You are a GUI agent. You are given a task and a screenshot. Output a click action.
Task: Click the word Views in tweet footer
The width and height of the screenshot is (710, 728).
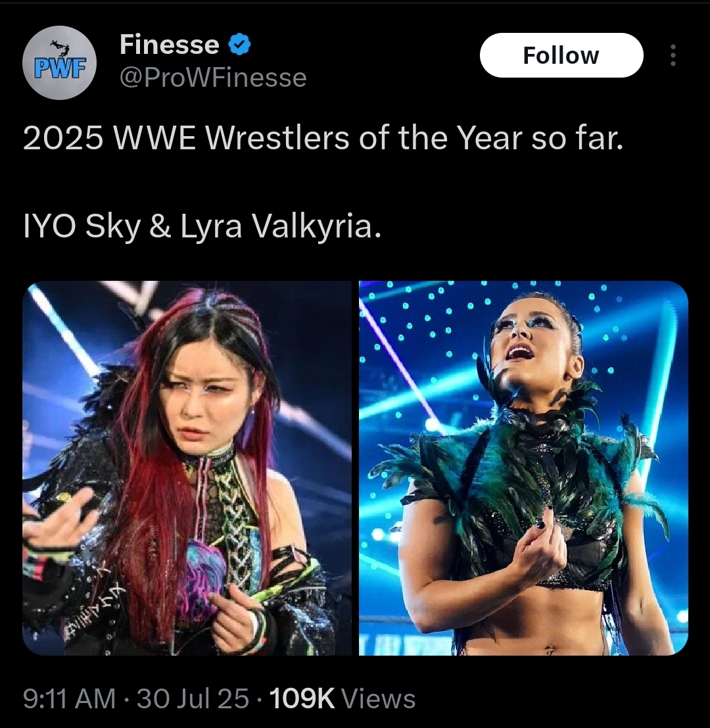pos(378,699)
